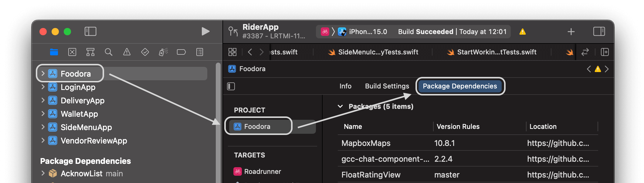This screenshot has width=644, height=183.
Task: Toggle the project editor sidebar visibility
Action: coord(231,86)
